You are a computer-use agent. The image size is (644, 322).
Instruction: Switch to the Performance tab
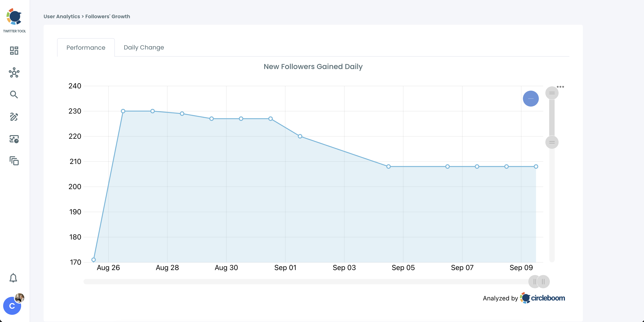[86, 47]
